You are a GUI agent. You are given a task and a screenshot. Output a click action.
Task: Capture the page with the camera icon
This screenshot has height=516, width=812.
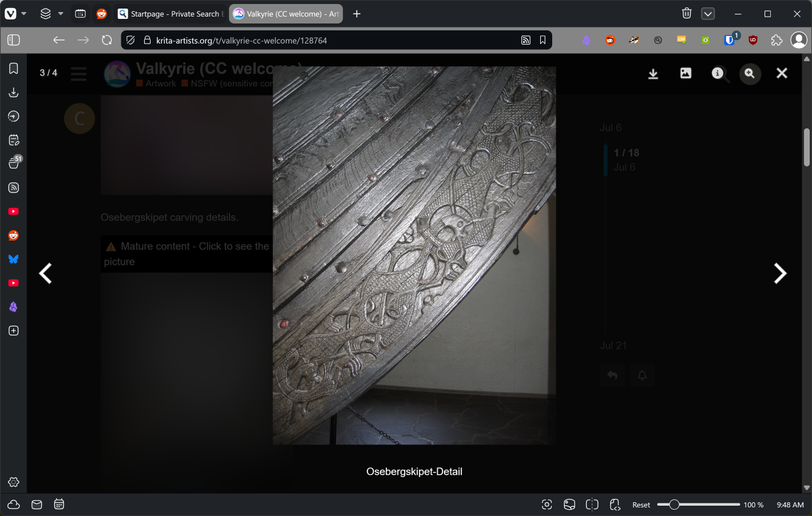point(546,505)
